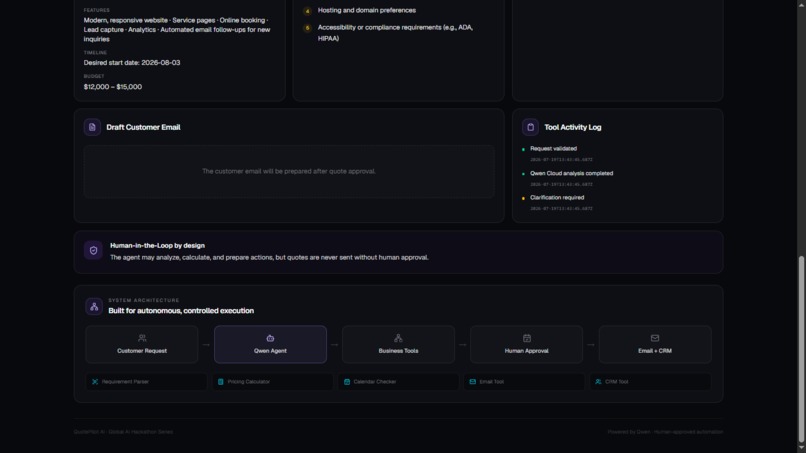
Task: Click the Business Tools hierarchy icon
Action: point(398,338)
